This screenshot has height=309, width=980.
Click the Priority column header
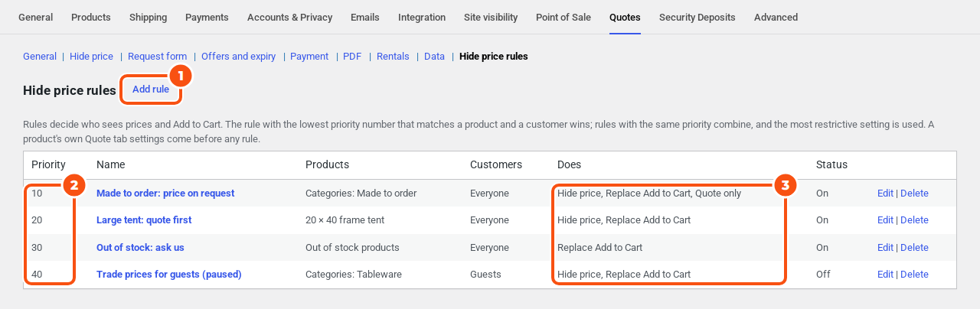pyautogui.click(x=48, y=165)
